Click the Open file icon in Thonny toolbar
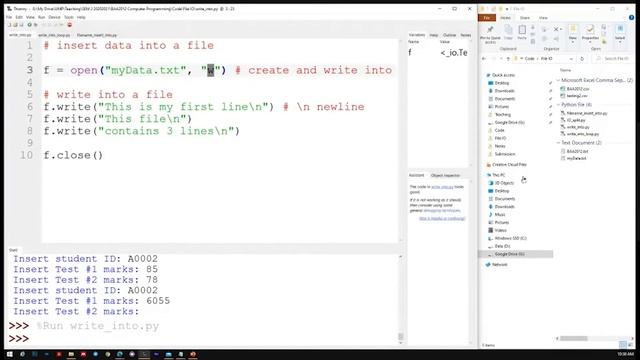The height and width of the screenshot is (360, 640). pyautogui.click(x=15, y=25)
